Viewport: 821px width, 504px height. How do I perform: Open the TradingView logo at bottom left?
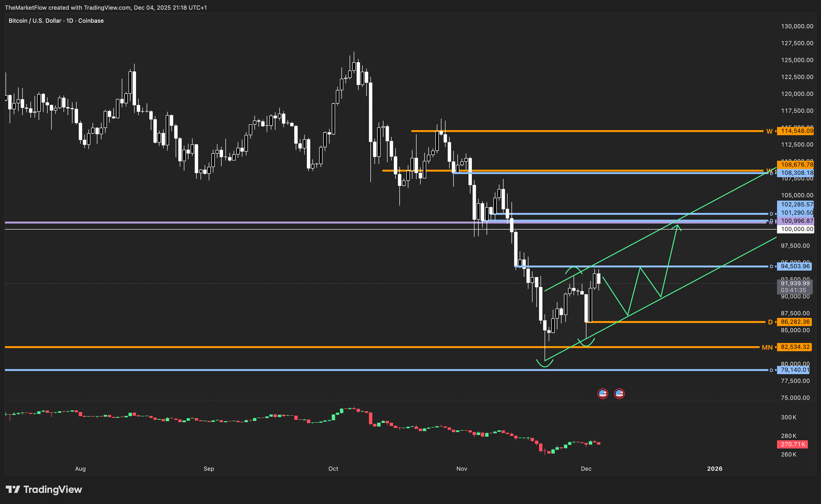44,489
